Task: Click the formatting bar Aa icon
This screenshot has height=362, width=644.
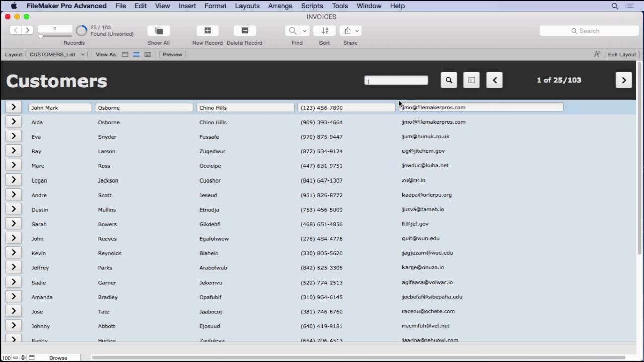Action: [597, 54]
